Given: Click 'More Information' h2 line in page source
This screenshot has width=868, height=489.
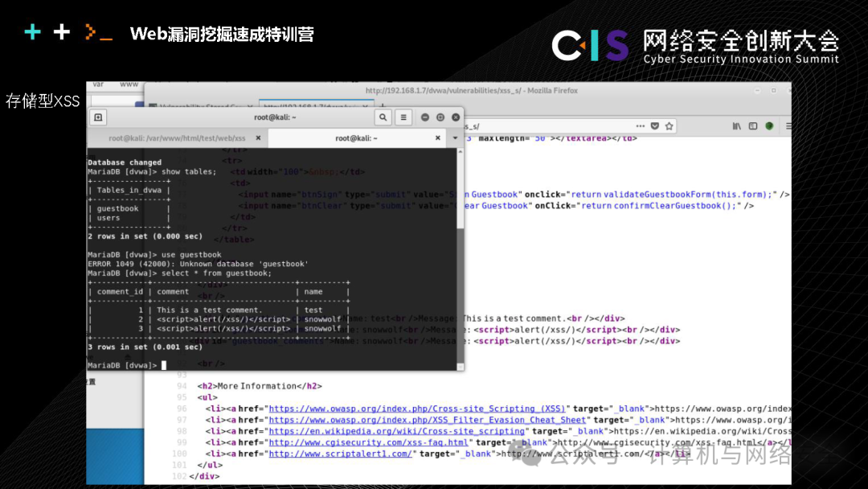Looking at the screenshot, I should (260, 386).
